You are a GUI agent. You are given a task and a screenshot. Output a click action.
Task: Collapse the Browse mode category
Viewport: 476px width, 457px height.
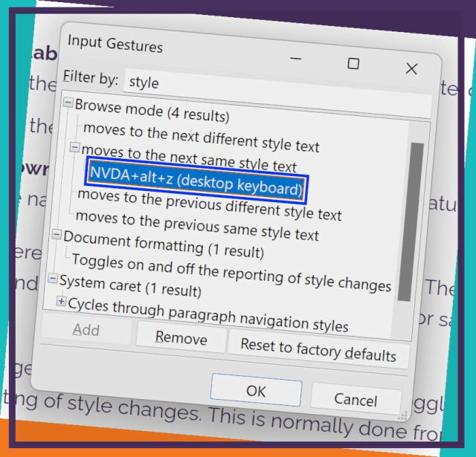click(x=68, y=104)
